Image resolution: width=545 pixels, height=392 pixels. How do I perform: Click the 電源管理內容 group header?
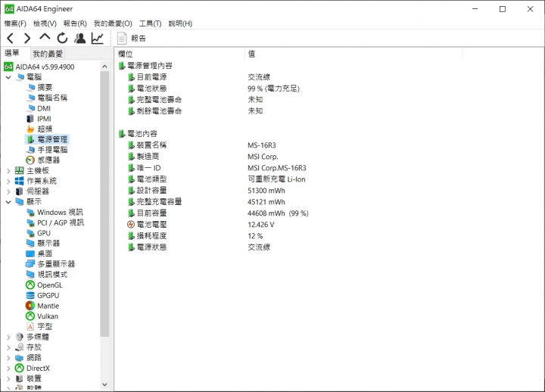(x=145, y=66)
